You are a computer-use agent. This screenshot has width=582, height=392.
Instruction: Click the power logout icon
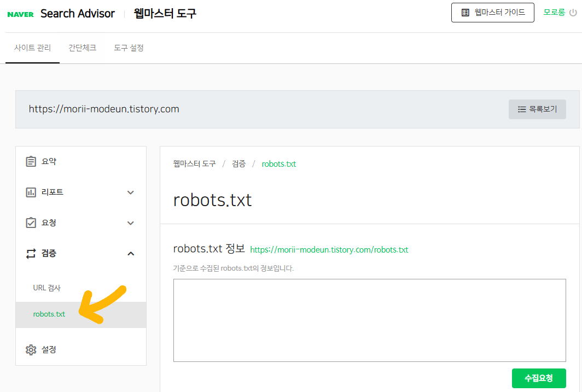point(573,13)
